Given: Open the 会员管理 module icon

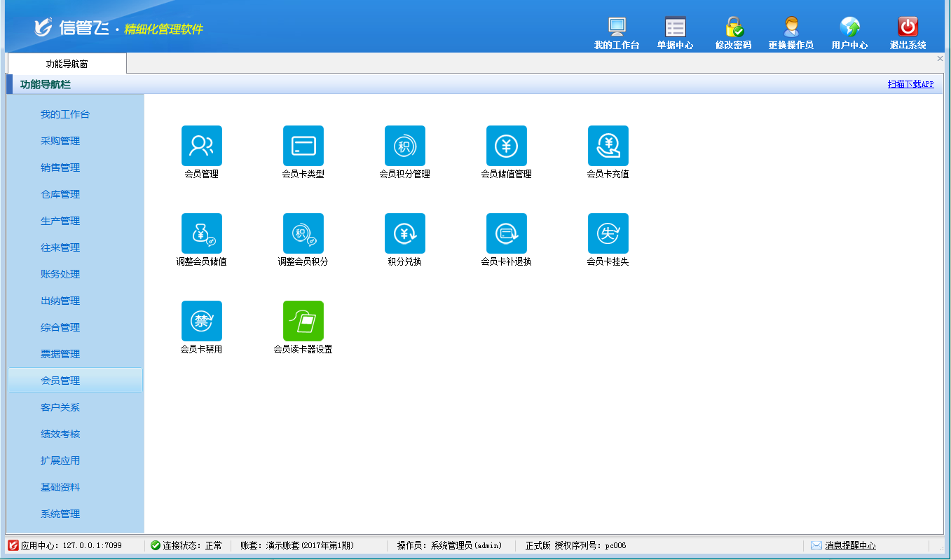Looking at the screenshot, I should pyautogui.click(x=201, y=146).
